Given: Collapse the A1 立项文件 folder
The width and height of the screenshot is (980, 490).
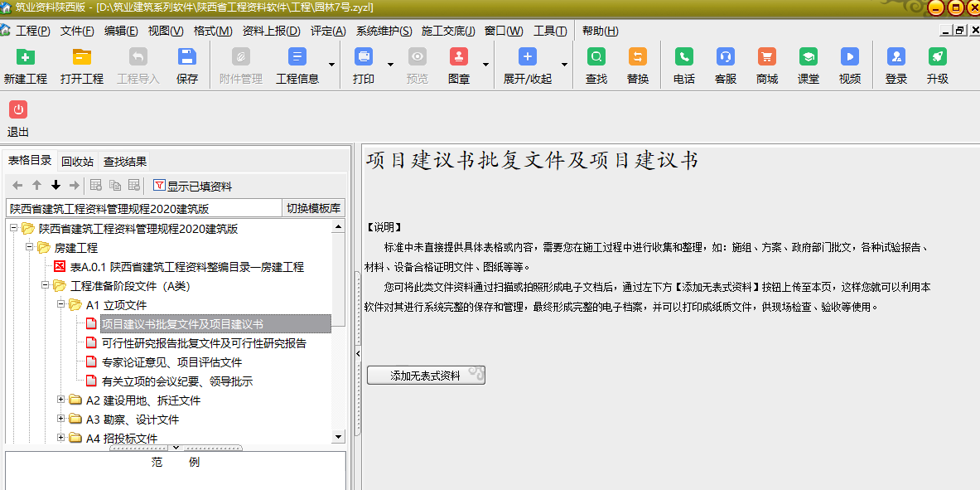Looking at the screenshot, I should [61, 304].
